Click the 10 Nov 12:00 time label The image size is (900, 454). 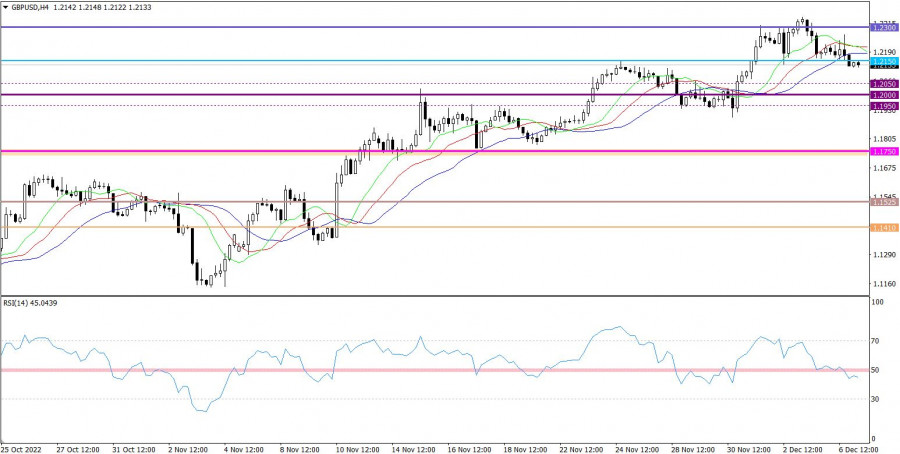tap(356, 447)
